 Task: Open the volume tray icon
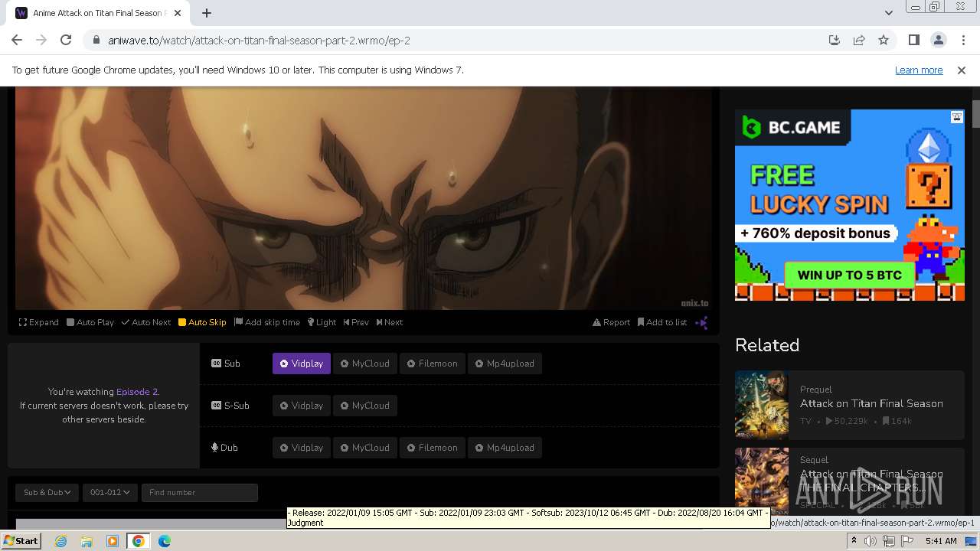tap(871, 541)
